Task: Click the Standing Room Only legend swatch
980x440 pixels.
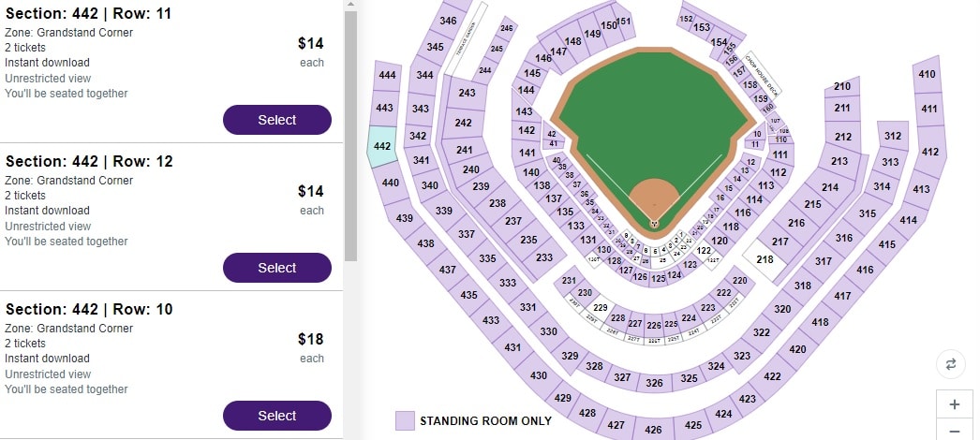Action: (x=405, y=421)
